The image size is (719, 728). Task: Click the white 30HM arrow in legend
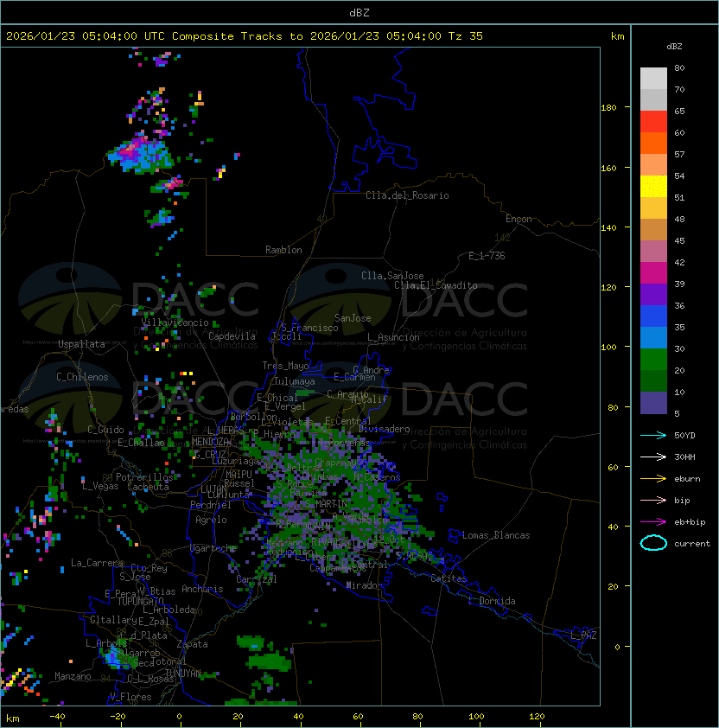[x=653, y=457]
